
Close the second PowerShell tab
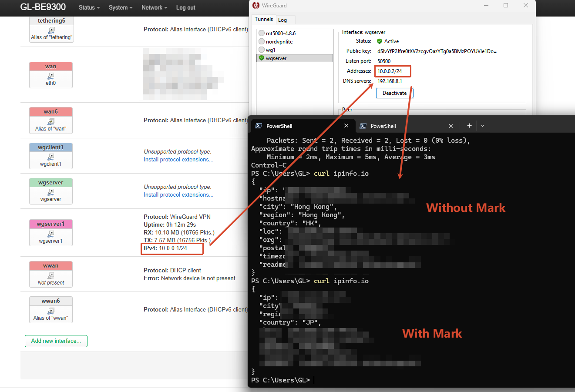[451, 126]
